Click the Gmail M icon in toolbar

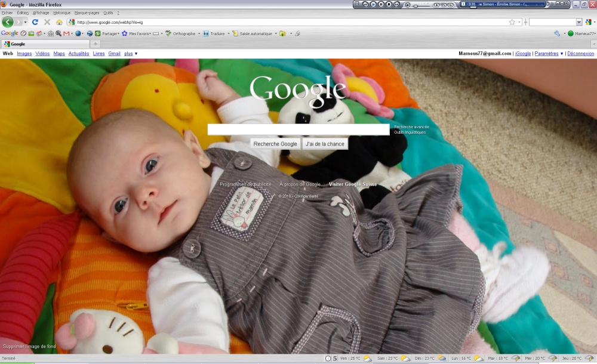(x=67, y=33)
